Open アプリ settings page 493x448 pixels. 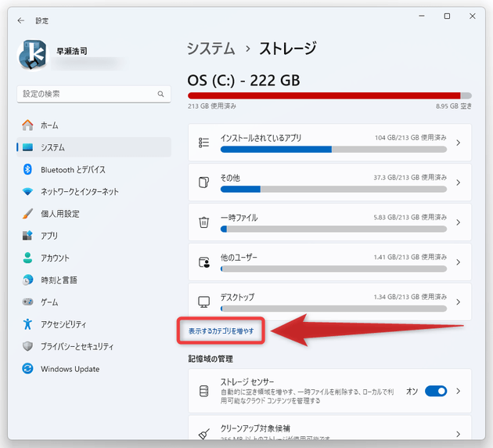(94, 236)
